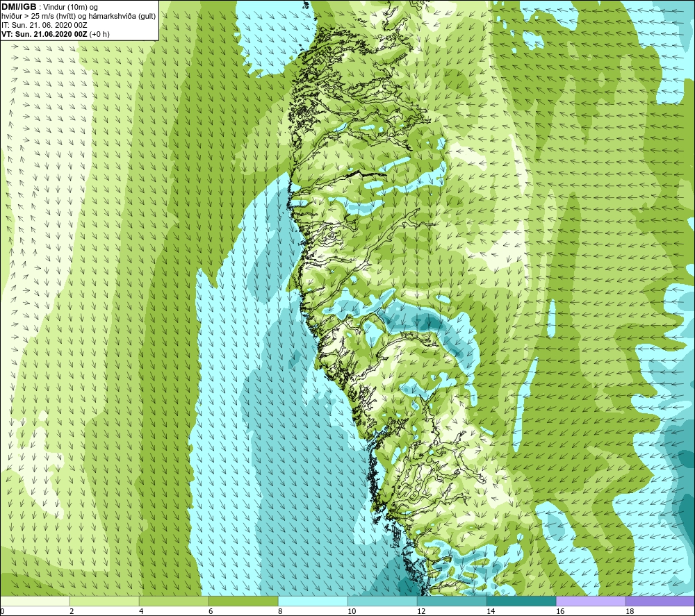The image size is (695, 616).
Task: Click the '(+0 h)' forecast offset text
Action: point(99,34)
